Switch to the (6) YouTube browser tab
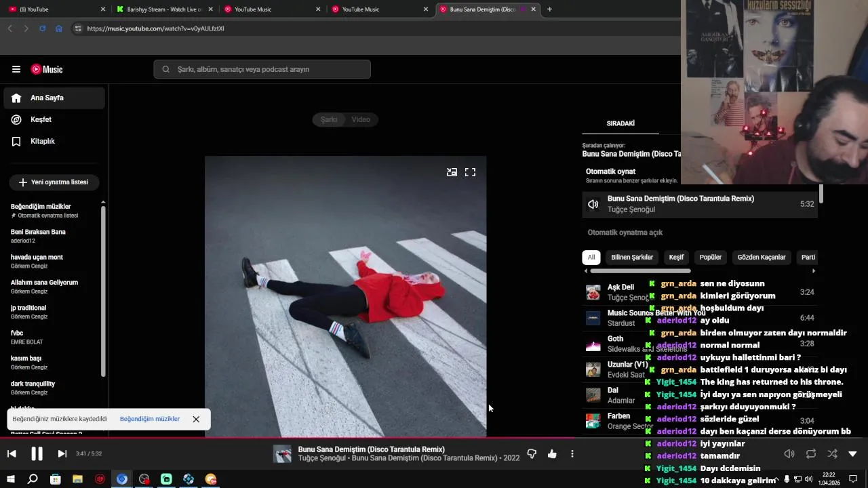868x488 pixels. (x=54, y=9)
